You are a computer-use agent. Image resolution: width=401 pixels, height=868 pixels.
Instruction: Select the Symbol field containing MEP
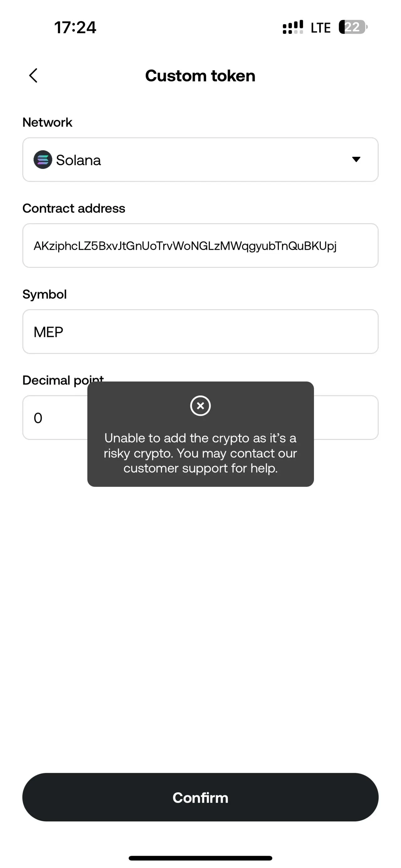[x=200, y=332]
